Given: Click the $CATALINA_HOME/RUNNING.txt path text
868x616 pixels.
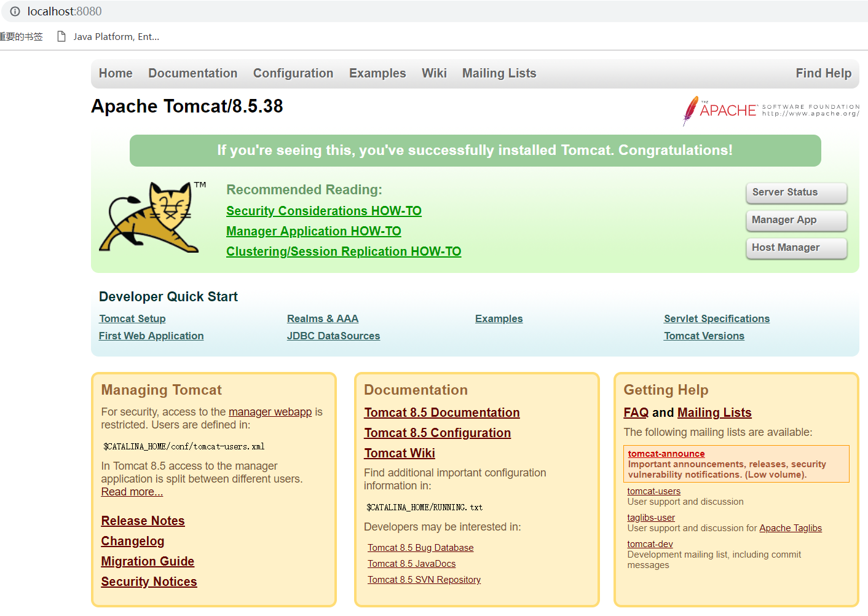Looking at the screenshot, I should 424,508.
